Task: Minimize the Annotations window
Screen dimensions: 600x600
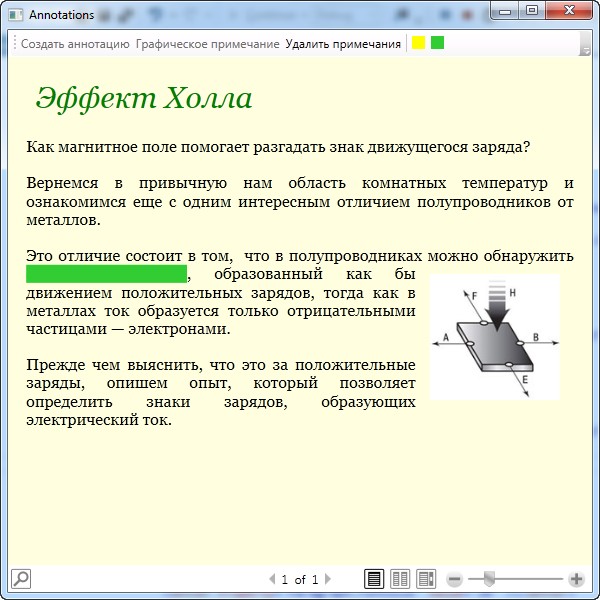Action: point(505,11)
